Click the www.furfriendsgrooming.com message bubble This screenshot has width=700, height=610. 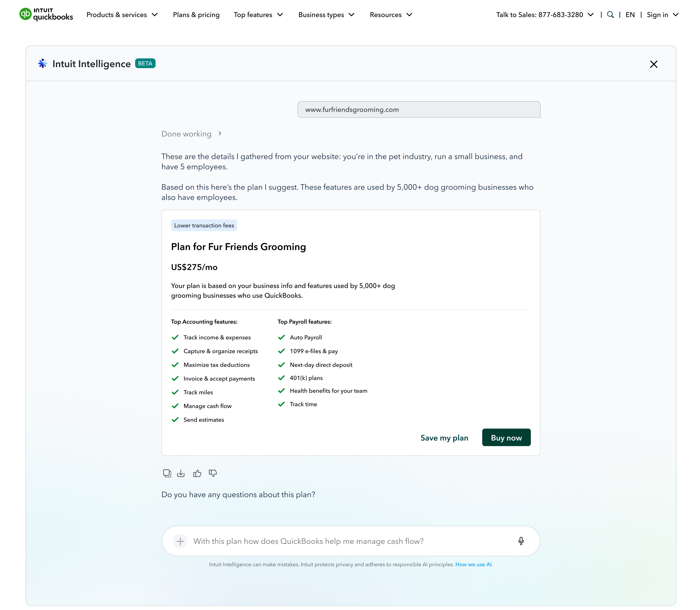point(419,110)
